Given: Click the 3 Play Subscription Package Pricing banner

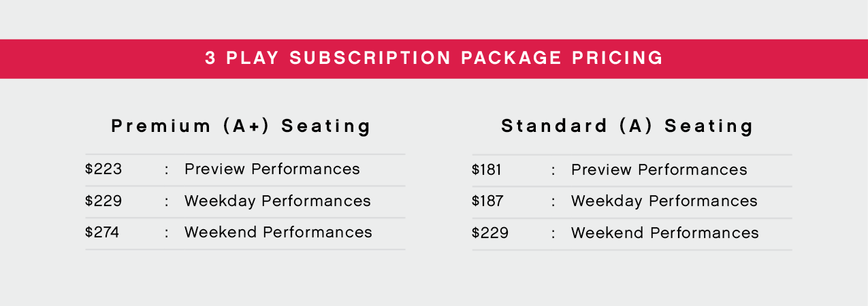Looking at the screenshot, I should pyautogui.click(x=434, y=58).
